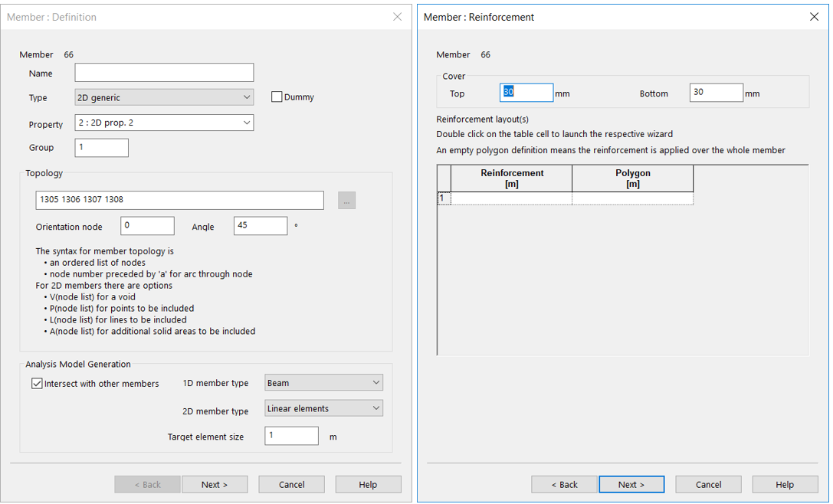
Task: Uncheck Intersect with other members
Action: click(x=37, y=384)
